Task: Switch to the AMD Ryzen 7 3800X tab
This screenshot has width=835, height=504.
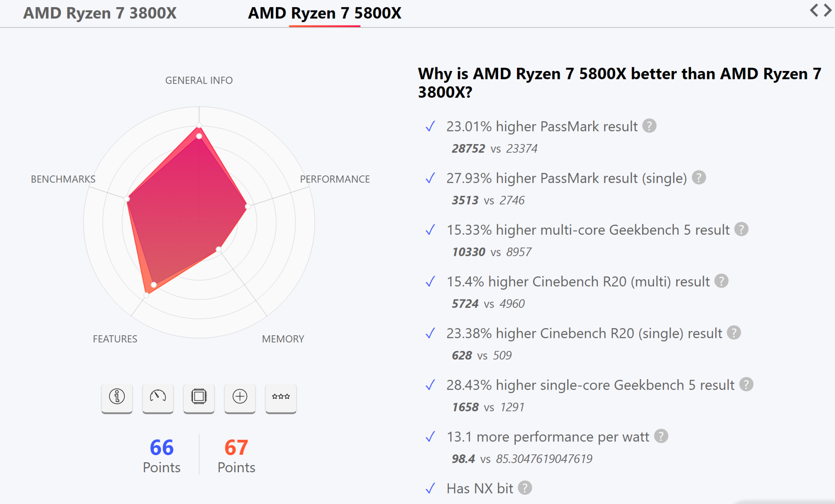Action: point(100,13)
